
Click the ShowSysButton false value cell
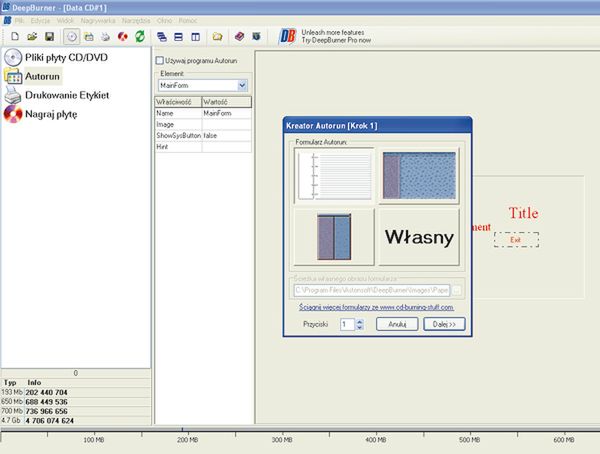coord(226,135)
